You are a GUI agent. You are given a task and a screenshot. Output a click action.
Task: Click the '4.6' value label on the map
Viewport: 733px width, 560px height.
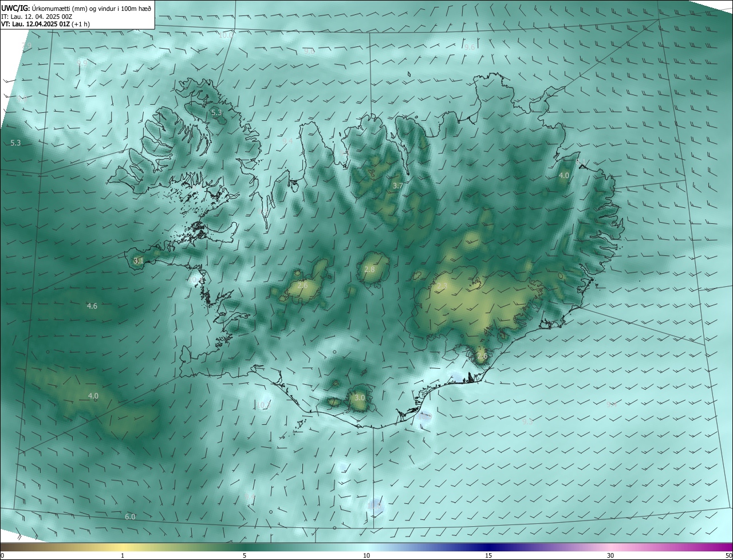[x=92, y=306]
